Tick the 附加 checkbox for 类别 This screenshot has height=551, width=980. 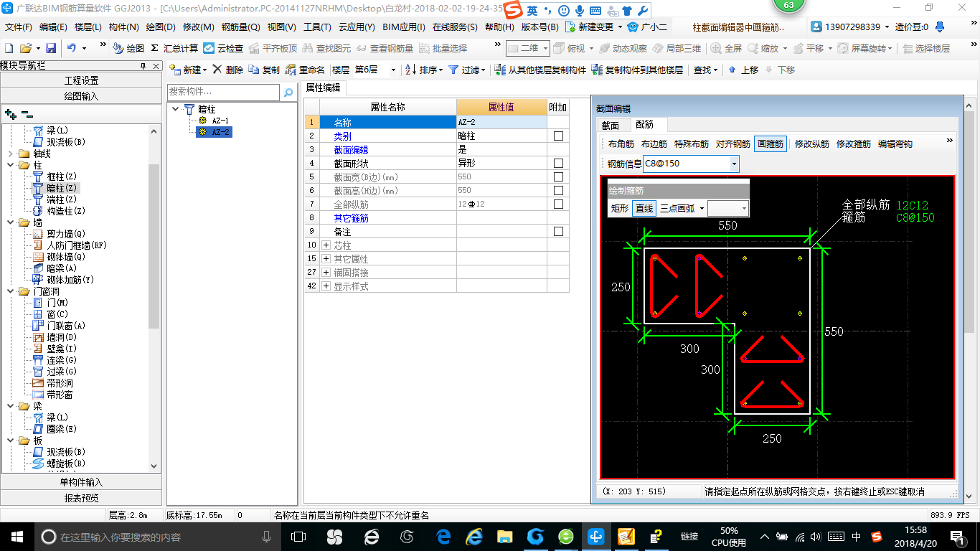coord(558,136)
